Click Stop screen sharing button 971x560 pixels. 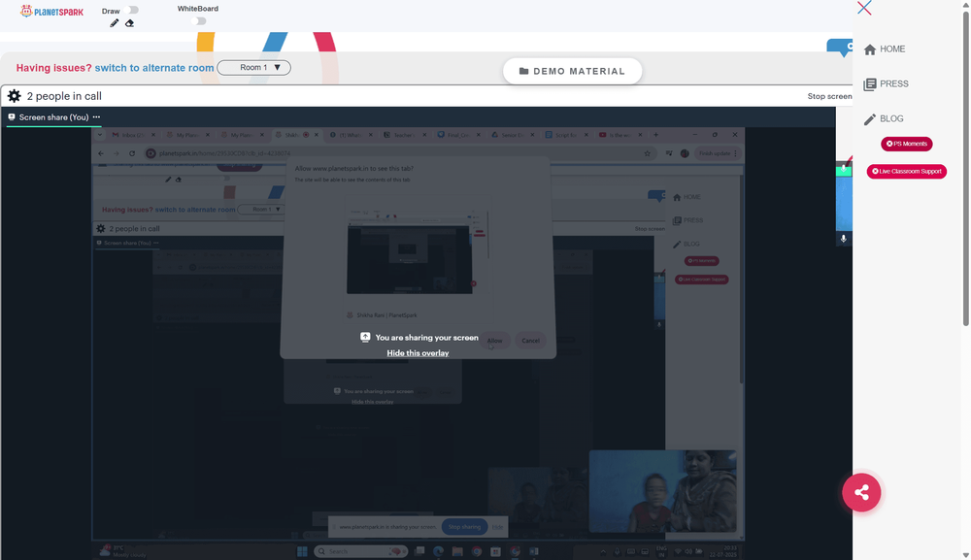[x=829, y=96]
